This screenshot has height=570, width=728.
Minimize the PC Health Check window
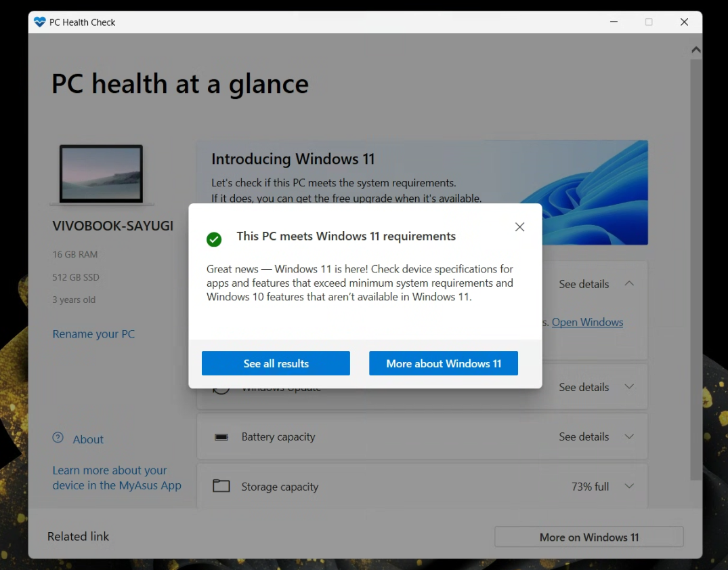(614, 22)
